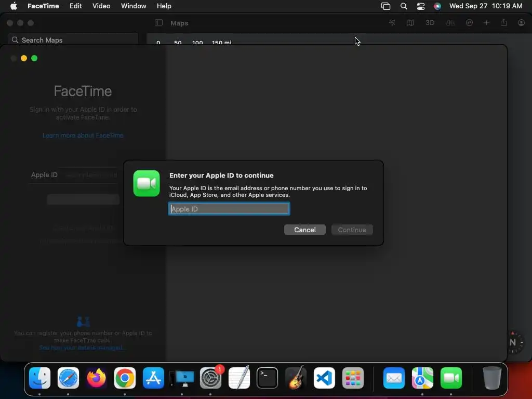
Task: Launch Visual Studio Code from the Dock
Action: [324, 378]
